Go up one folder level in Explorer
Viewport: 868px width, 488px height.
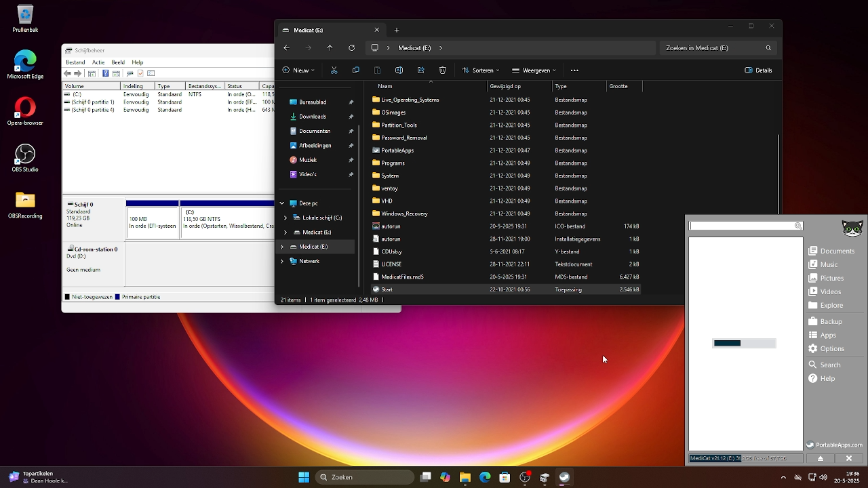[x=330, y=47]
